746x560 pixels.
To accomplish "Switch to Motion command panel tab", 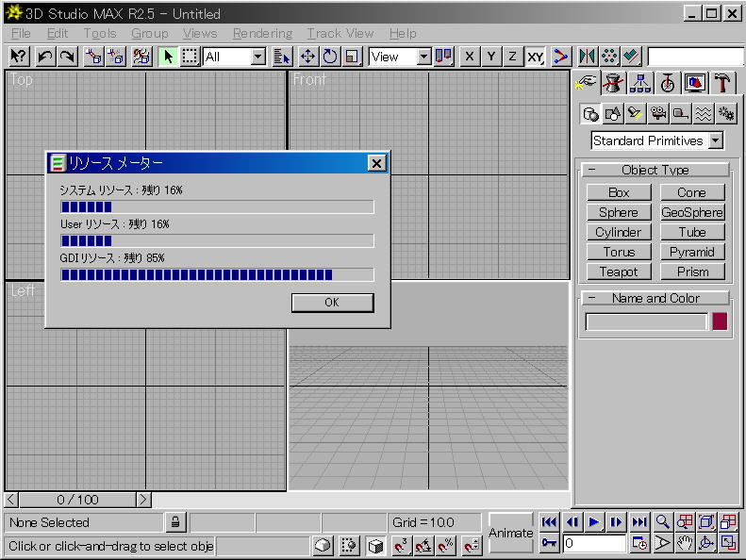I will (x=668, y=83).
